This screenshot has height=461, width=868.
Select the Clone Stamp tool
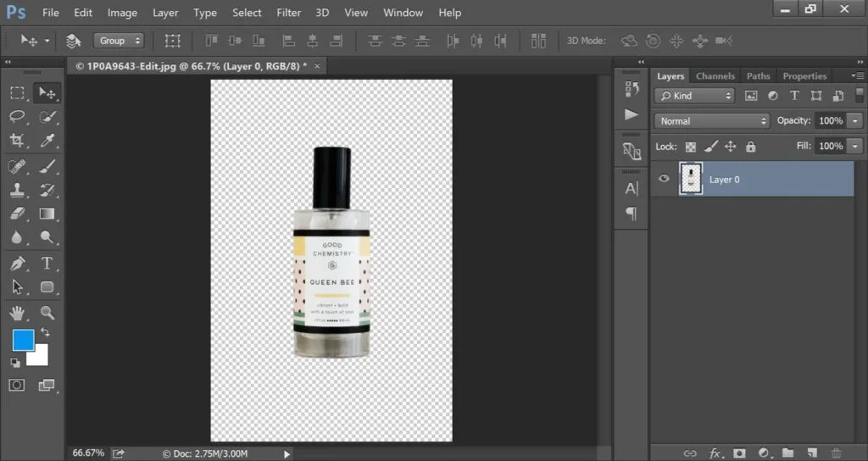point(17,190)
